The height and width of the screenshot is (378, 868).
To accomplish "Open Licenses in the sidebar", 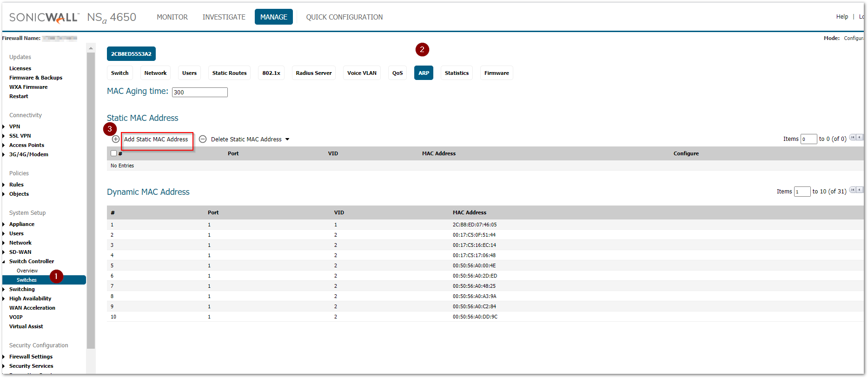I will tap(20, 68).
